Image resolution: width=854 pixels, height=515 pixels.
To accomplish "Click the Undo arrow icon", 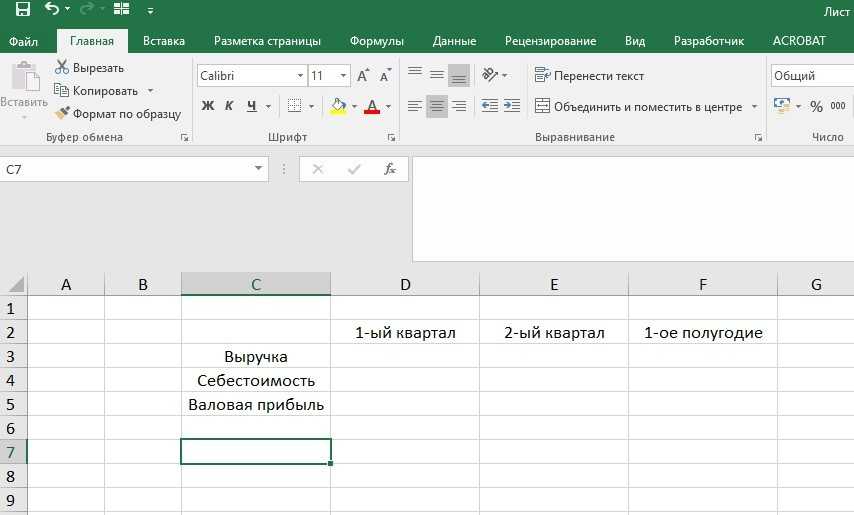I will [x=52, y=10].
